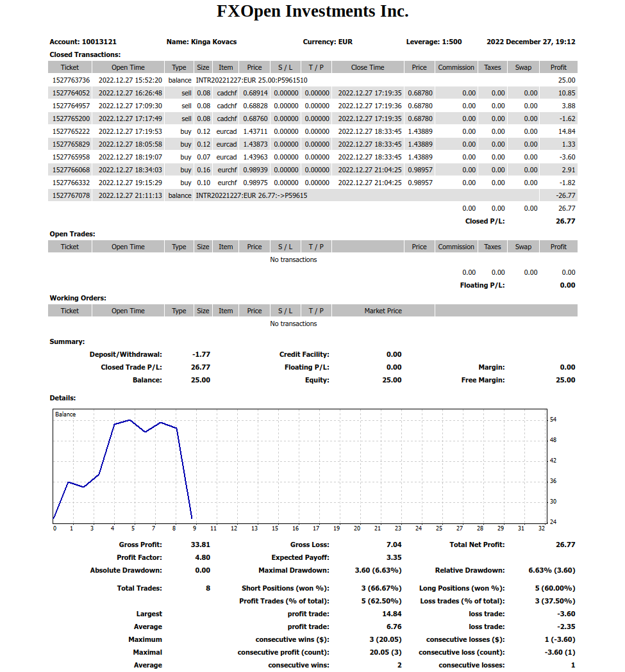Viewport: 625px width, 672px height.
Task: Click Commission header in Closed Transactions
Action: [456, 67]
